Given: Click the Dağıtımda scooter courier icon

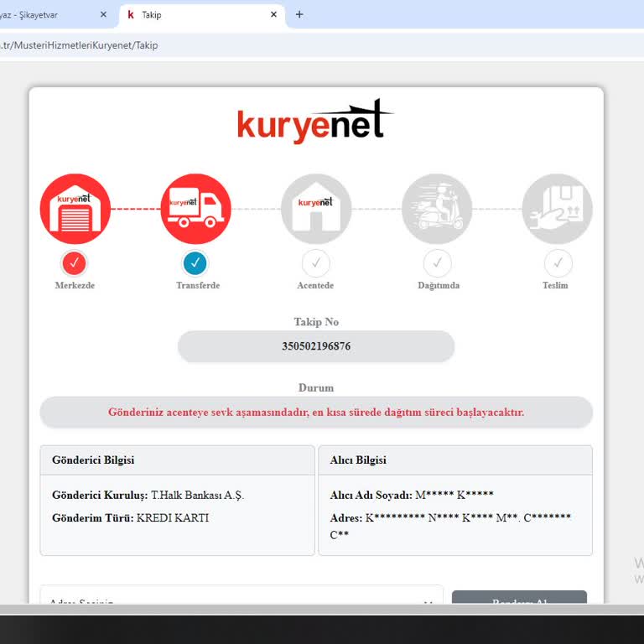Looking at the screenshot, I should 437,209.
